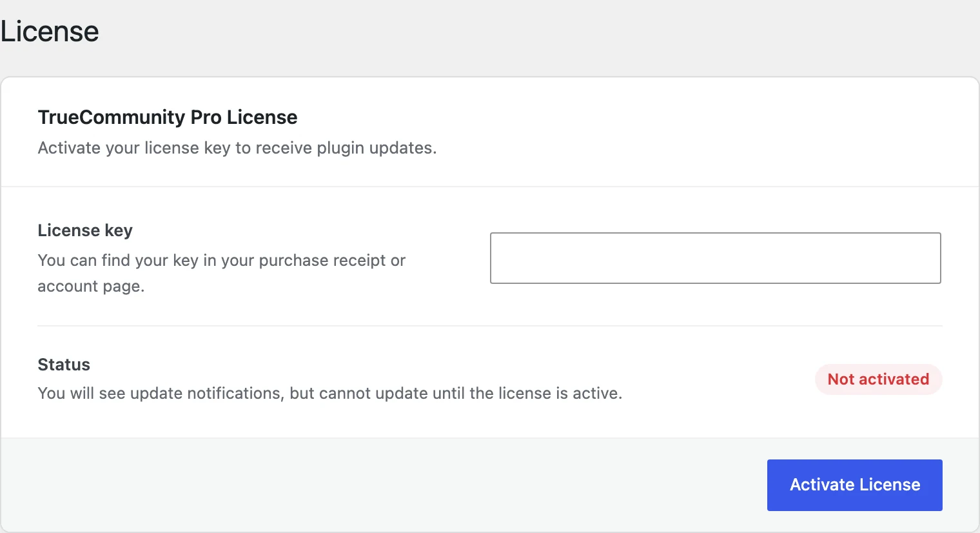Click 'You can find your key' description

(x=221, y=273)
